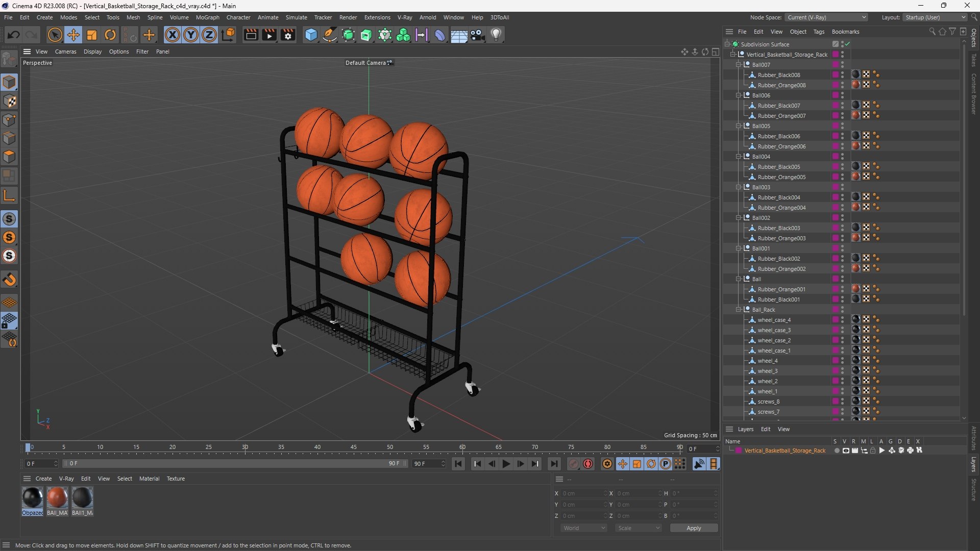This screenshot has width=980, height=551.
Task: Click the Camera object icon
Action: pyautogui.click(x=478, y=35)
